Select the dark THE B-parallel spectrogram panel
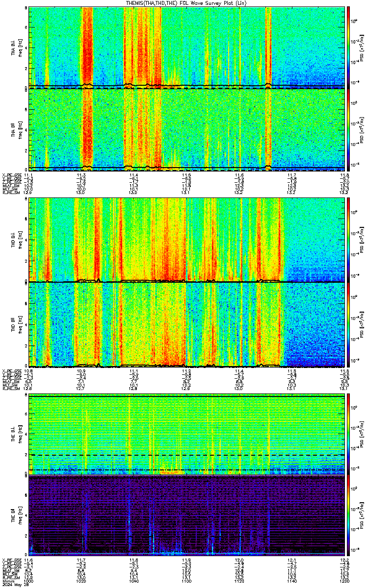Screen dimensions: 368x588 click(x=186, y=515)
